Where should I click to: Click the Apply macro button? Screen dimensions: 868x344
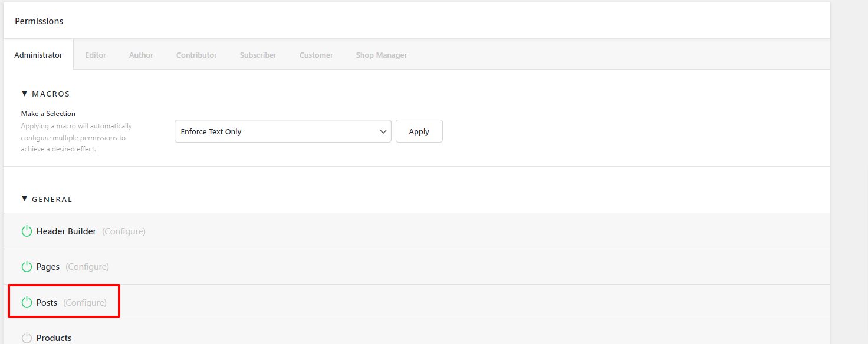pyautogui.click(x=419, y=131)
